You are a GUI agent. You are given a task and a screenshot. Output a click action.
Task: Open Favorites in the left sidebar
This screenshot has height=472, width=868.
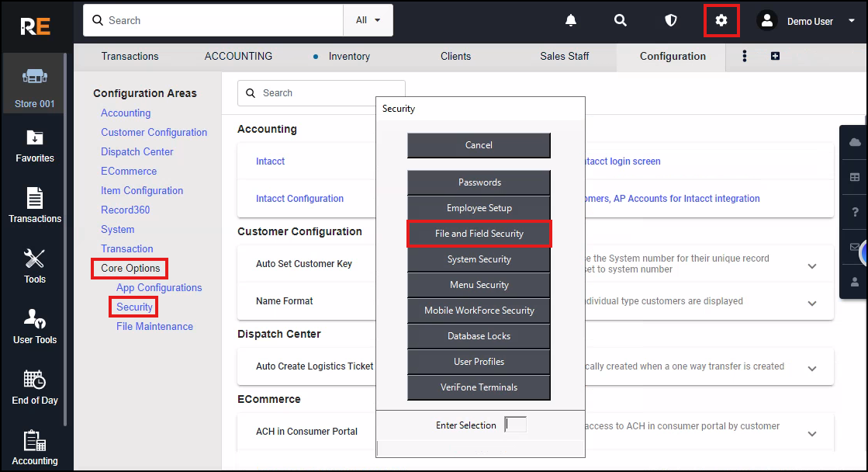(35, 146)
